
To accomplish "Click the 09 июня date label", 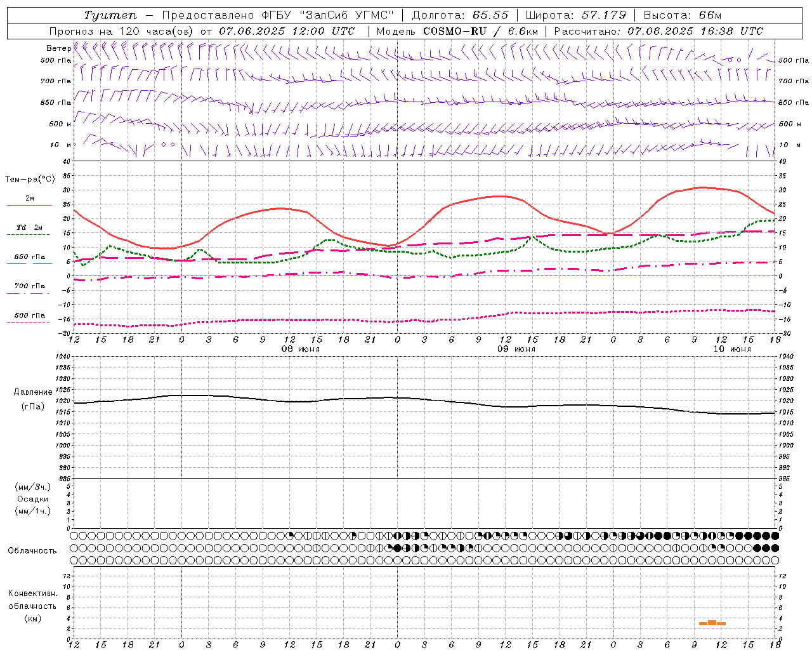I will pos(516,349).
